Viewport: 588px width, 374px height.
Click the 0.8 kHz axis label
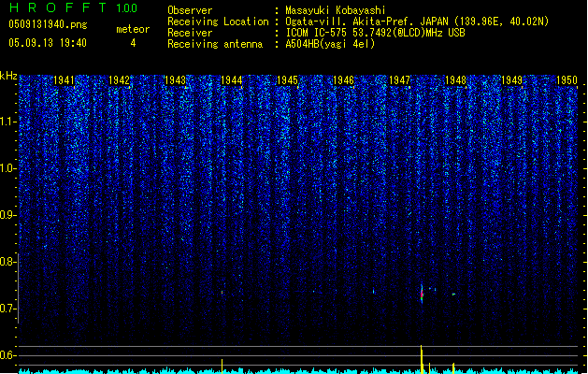click(7, 262)
